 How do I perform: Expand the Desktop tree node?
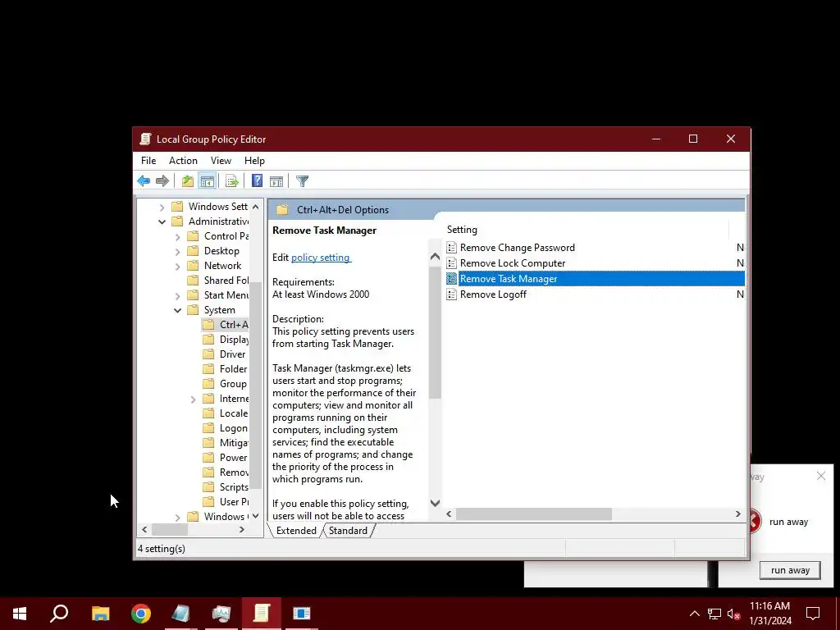point(177,251)
